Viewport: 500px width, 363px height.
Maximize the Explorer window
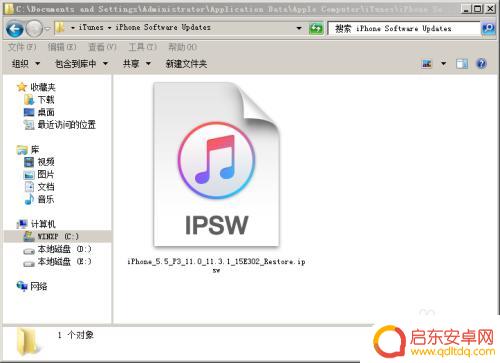tap(478, 9)
